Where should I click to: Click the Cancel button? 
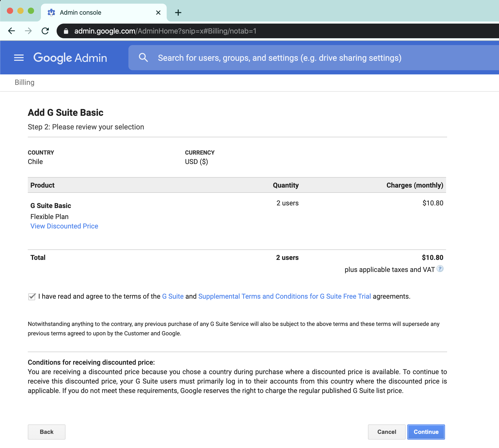coord(387,432)
